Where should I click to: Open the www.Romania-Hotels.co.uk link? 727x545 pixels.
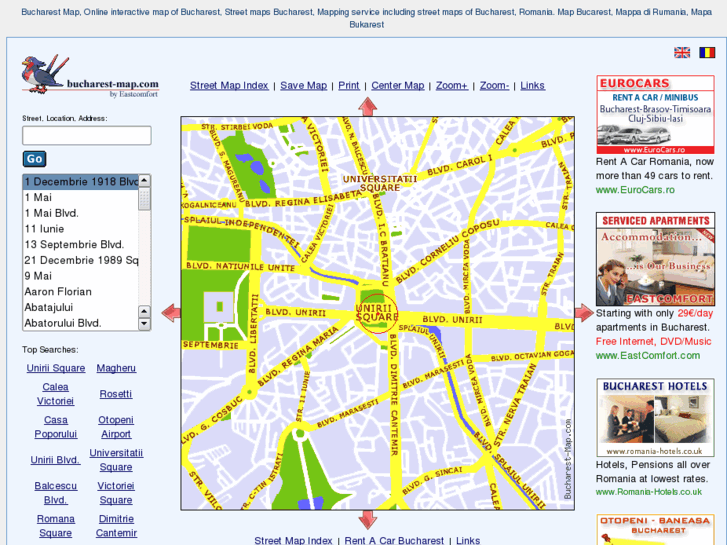(649, 492)
